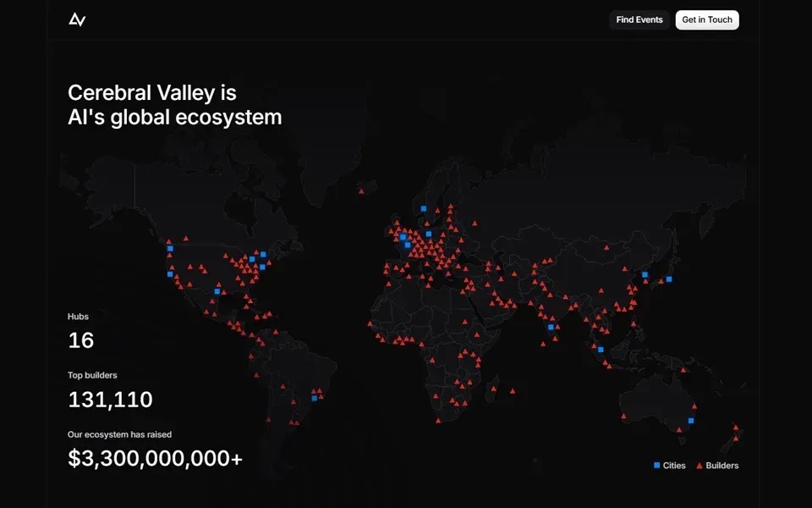The height and width of the screenshot is (508, 812).
Task: Select the blue city marker in Japan
Action: click(669, 279)
